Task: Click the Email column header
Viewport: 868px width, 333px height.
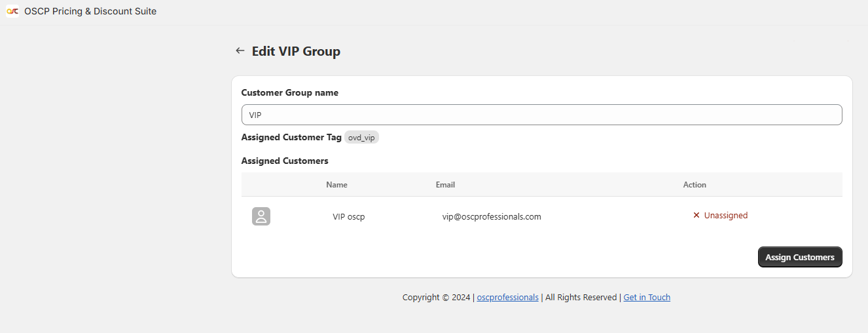Action: (x=445, y=185)
